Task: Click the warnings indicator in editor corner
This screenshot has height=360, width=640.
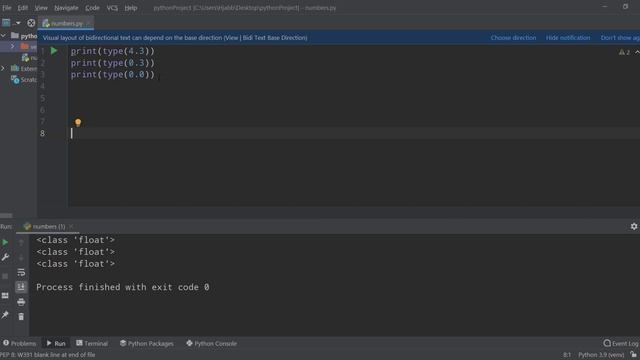Action: [624, 52]
